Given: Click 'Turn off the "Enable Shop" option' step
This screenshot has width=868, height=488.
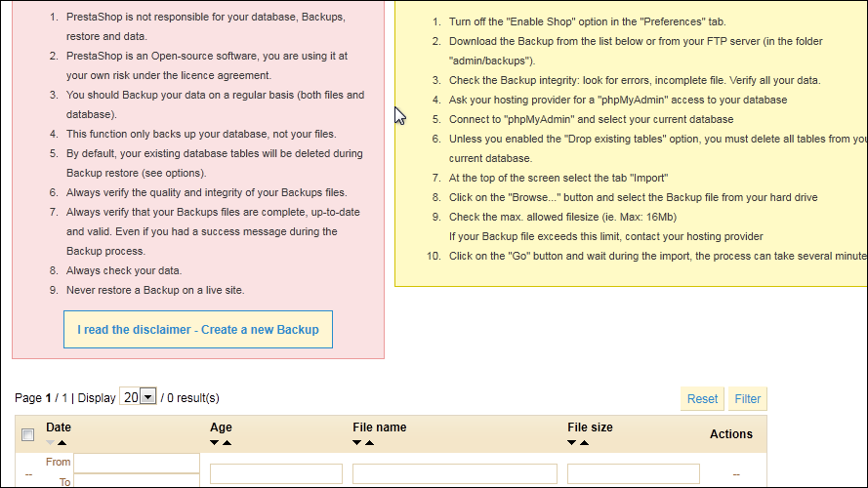Looking at the screenshot, I should click(x=587, y=21).
